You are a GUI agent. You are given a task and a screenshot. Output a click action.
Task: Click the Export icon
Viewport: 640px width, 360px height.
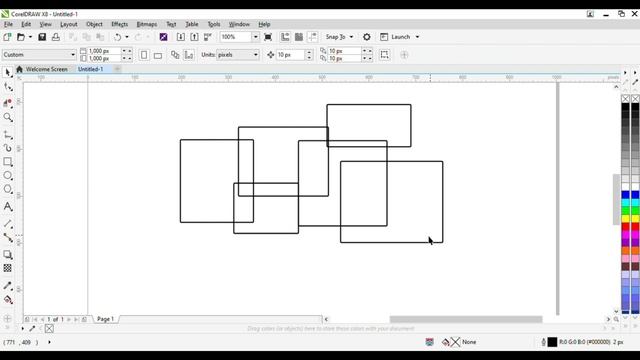[194, 37]
